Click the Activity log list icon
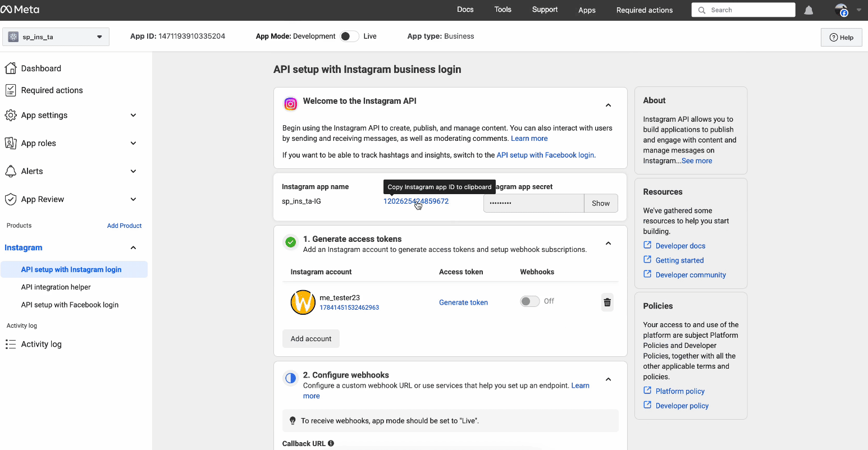This screenshot has width=868, height=450. [10, 345]
